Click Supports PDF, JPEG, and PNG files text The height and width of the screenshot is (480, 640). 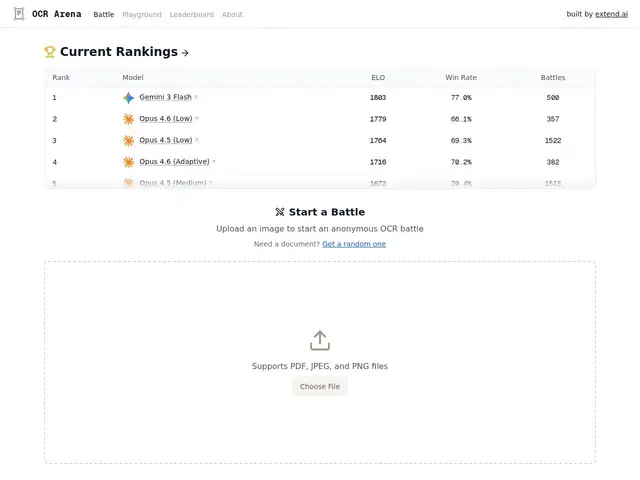[320, 366]
